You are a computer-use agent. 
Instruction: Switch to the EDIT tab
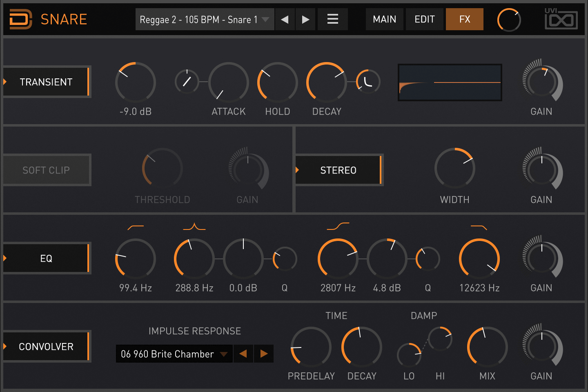click(x=425, y=19)
